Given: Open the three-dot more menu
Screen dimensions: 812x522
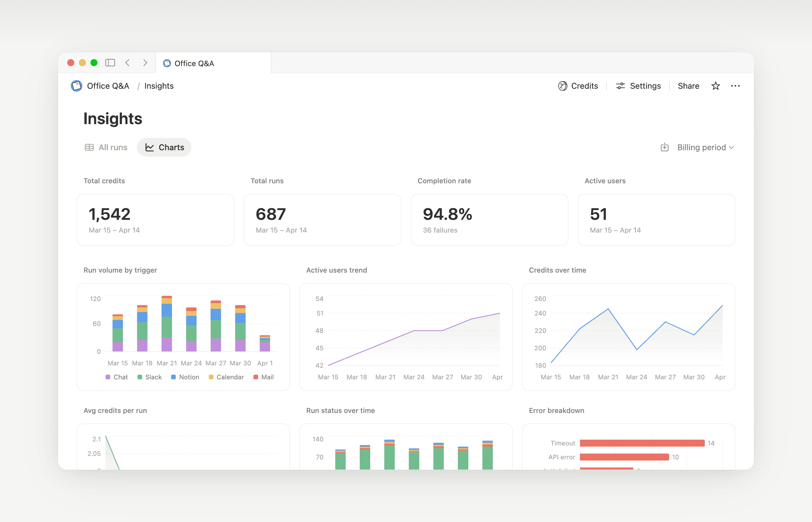Looking at the screenshot, I should pyautogui.click(x=735, y=86).
